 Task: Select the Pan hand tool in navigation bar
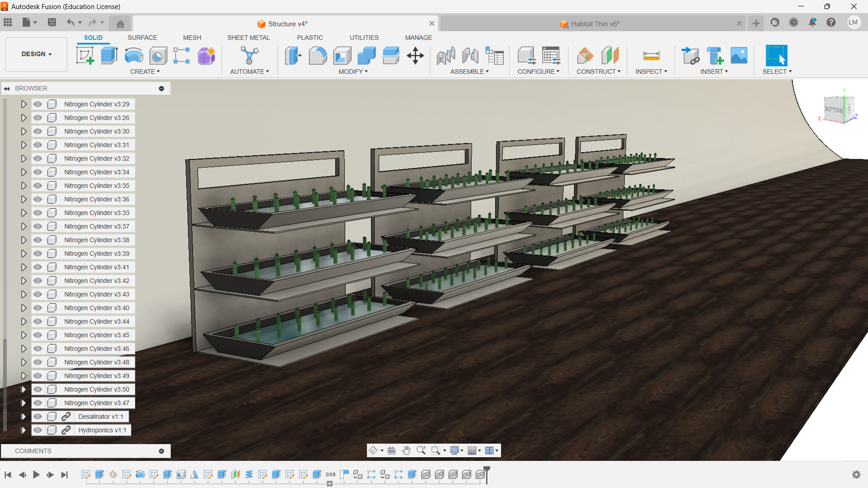[406, 450]
